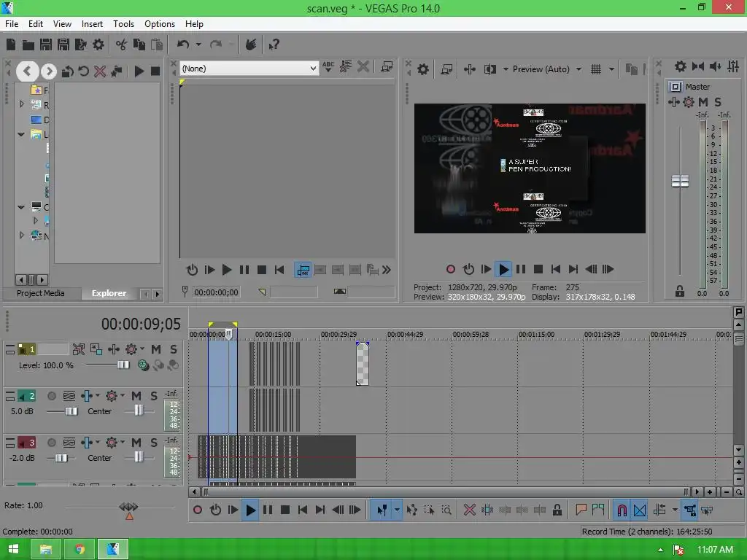Open edit tool selector dropdown arrow
Screen dimensions: 747x560
coord(397,510)
